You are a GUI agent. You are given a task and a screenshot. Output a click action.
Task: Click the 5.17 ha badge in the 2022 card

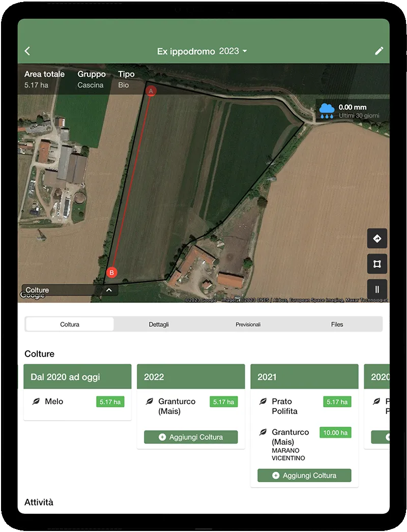click(224, 402)
